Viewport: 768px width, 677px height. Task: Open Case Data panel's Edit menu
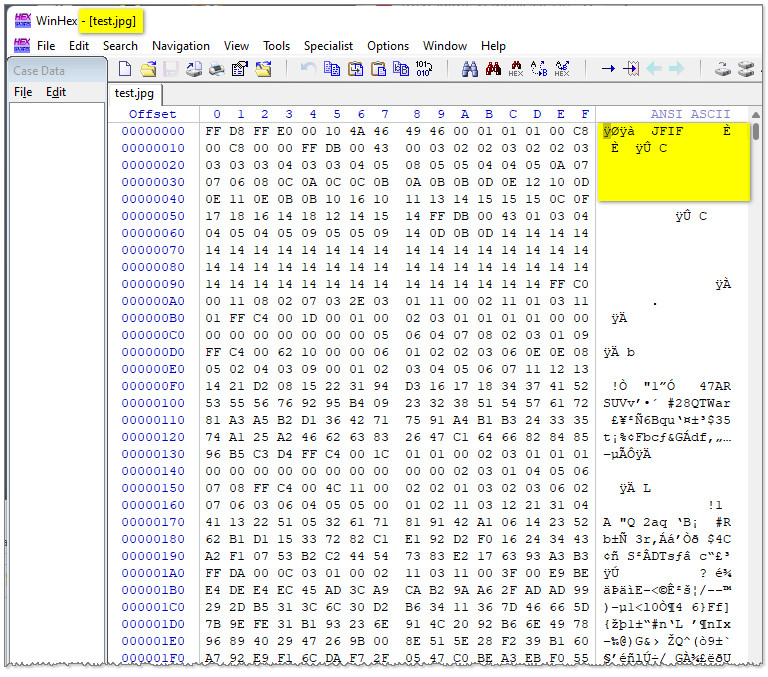(56, 92)
